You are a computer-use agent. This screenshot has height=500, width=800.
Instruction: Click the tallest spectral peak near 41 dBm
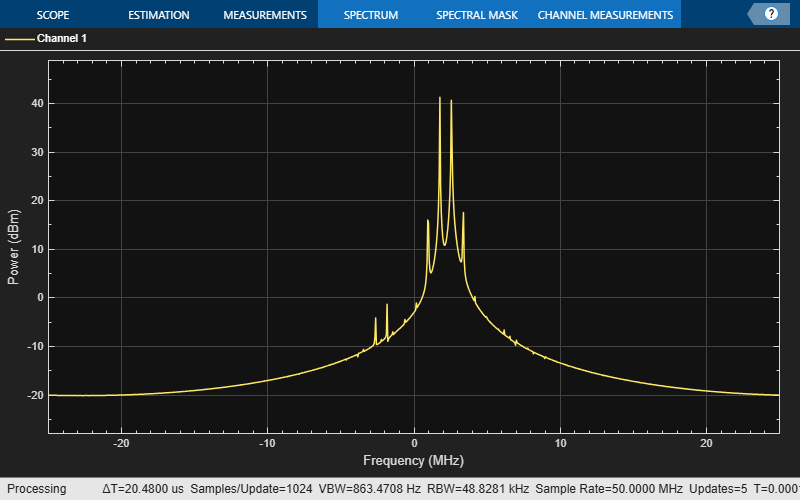pyautogui.click(x=440, y=99)
